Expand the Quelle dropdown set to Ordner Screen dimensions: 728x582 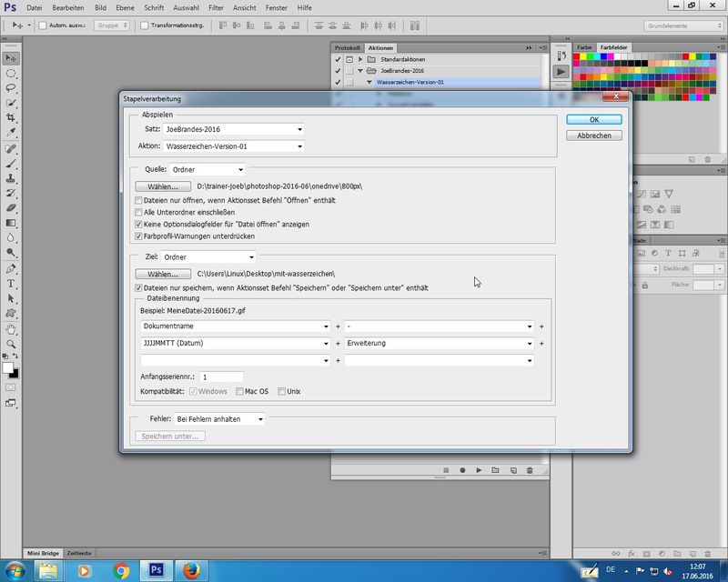pyautogui.click(x=207, y=169)
